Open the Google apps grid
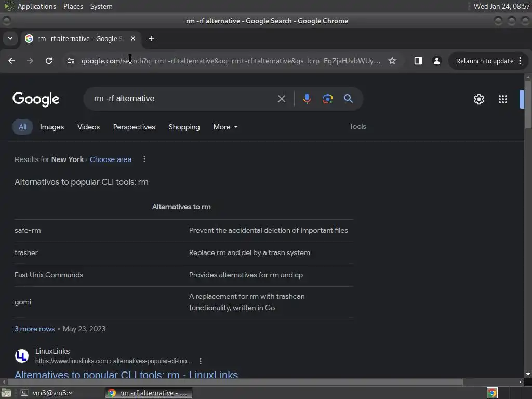The image size is (532, 399). pos(503,99)
